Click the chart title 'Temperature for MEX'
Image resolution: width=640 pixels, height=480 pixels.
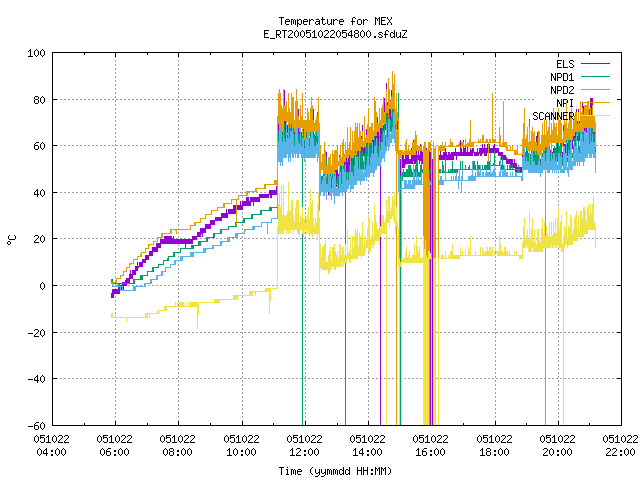coord(335,21)
